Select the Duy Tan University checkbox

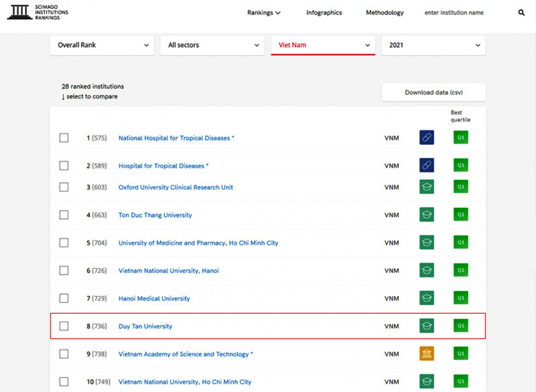pos(64,326)
